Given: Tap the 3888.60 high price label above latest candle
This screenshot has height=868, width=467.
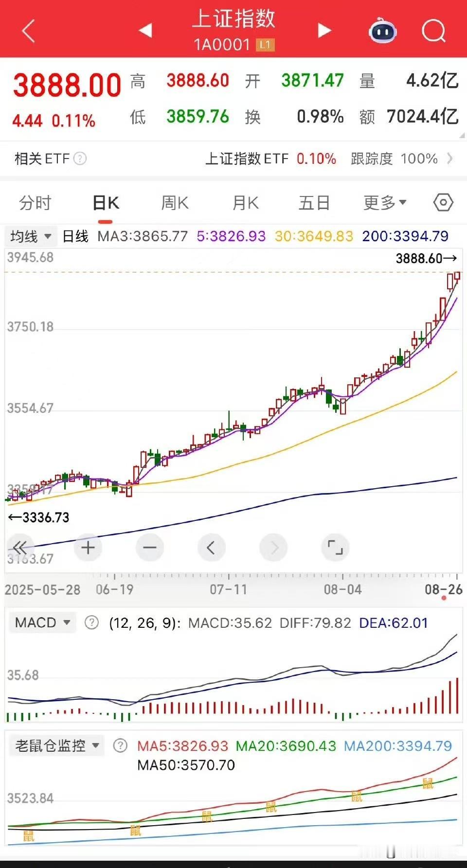Looking at the screenshot, I should click(x=426, y=258).
